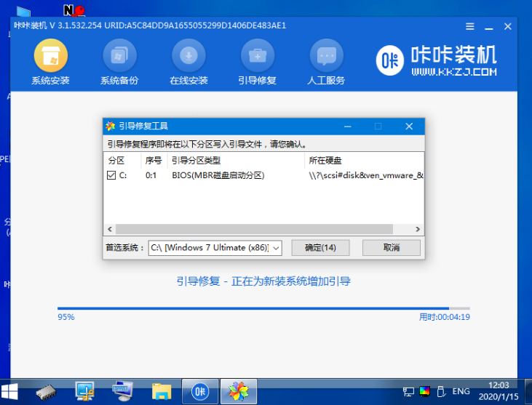The width and height of the screenshot is (532, 405).
Task: Uncheck the C: partition checkbox
Action: (x=111, y=175)
